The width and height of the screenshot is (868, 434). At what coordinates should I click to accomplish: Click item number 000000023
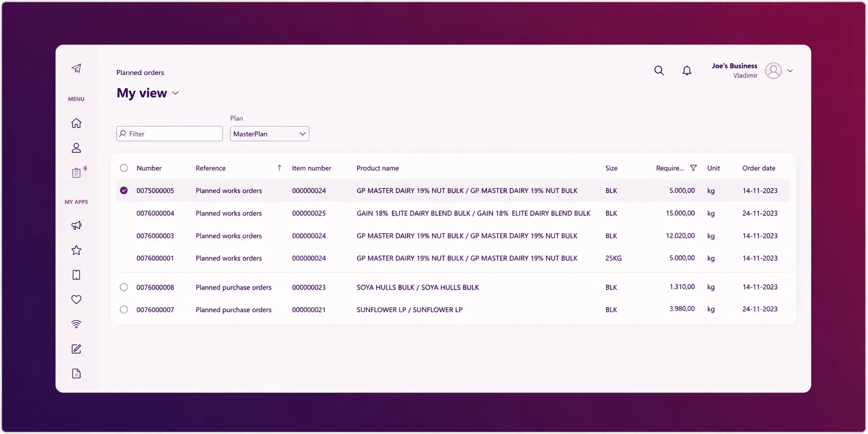(x=309, y=287)
